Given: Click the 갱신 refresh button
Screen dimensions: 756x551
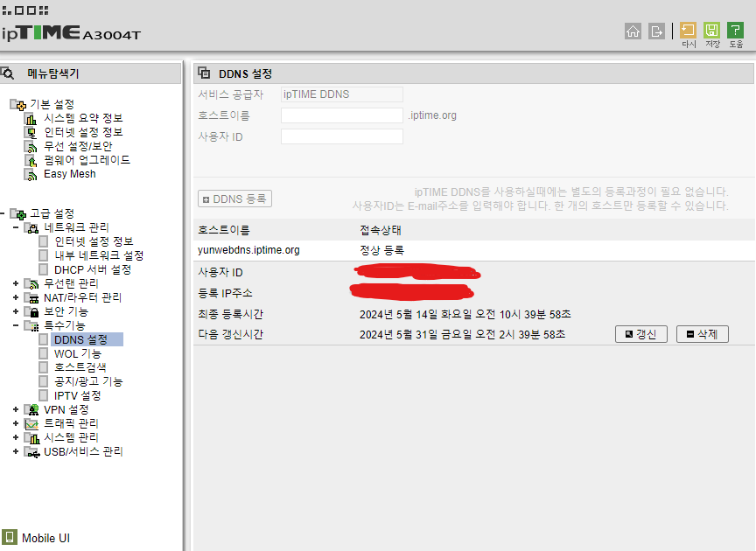Looking at the screenshot, I should (x=641, y=334).
